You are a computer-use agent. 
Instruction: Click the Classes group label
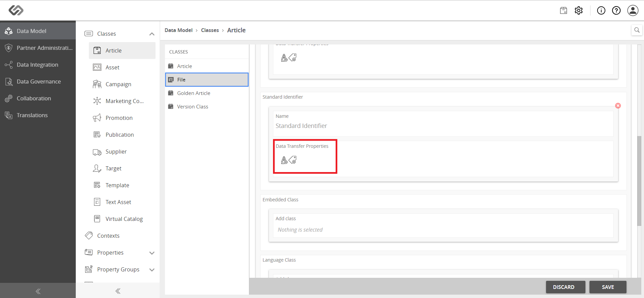[x=106, y=34]
